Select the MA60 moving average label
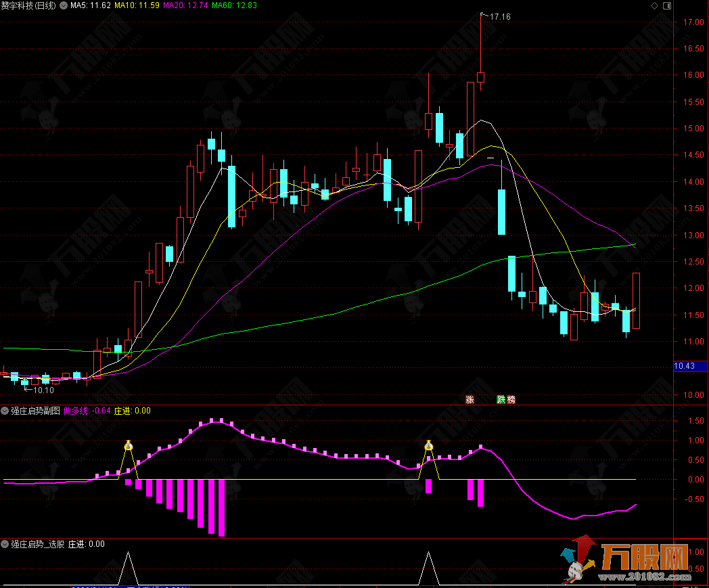The height and width of the screenshot is (588, 709). (x=235, y=5)
